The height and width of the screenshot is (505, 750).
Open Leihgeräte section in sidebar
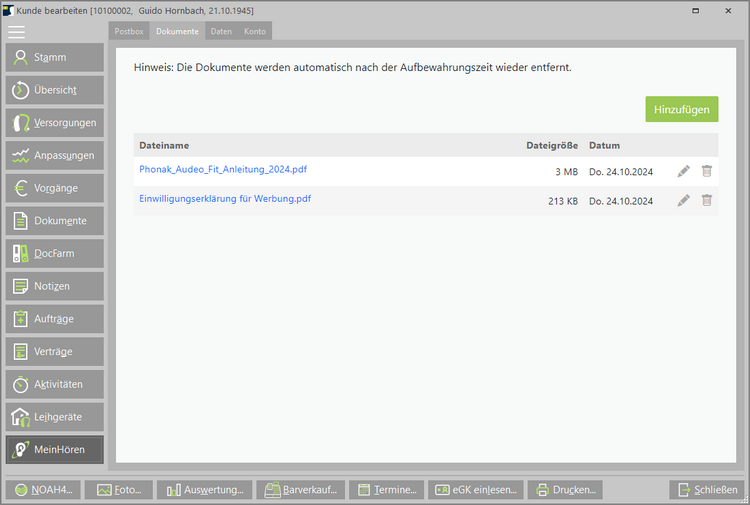[55, 417]
